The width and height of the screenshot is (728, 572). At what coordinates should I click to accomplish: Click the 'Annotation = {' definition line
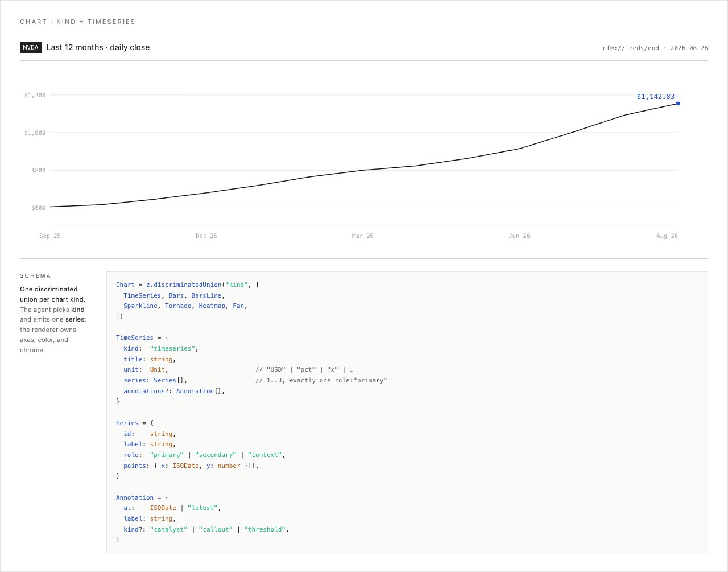point(142,497)
